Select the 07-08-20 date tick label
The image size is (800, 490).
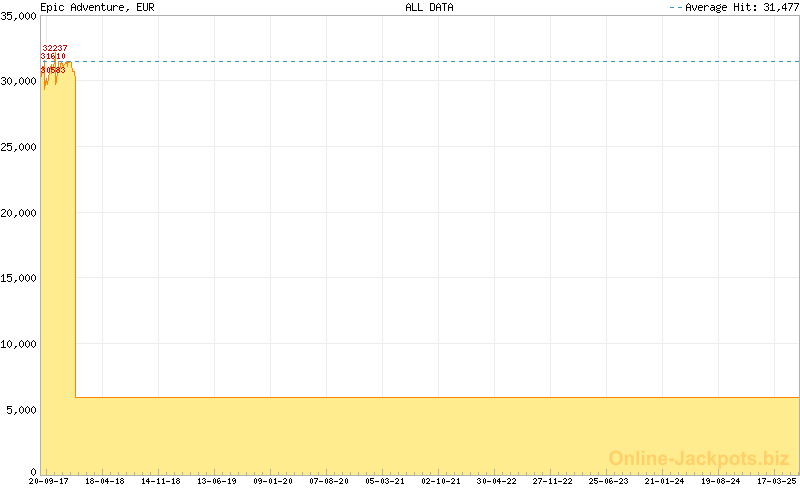coord(328,481)
